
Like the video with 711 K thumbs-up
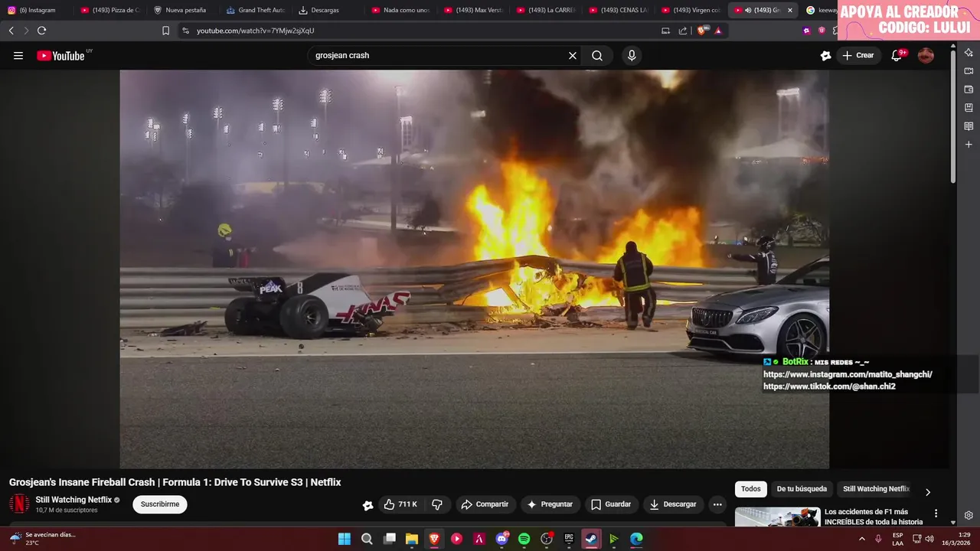[400, 504]
